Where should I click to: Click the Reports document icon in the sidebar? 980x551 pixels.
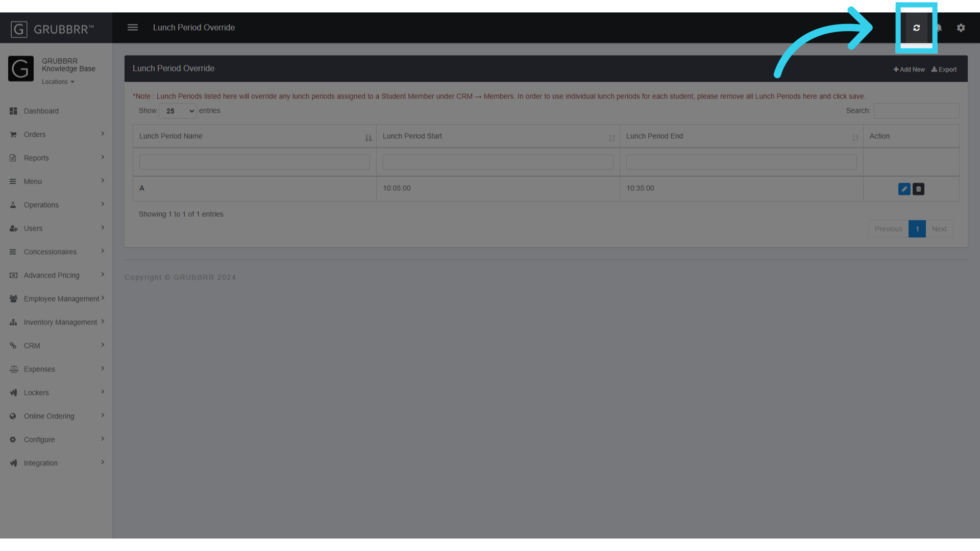click(x=13, y=158)
